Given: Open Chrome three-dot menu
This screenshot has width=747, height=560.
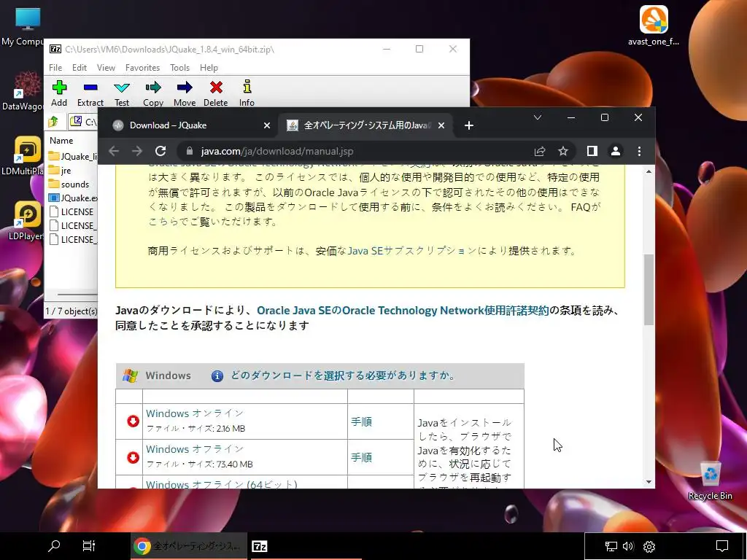Looking at the screenshot, I should pos(639,151).
